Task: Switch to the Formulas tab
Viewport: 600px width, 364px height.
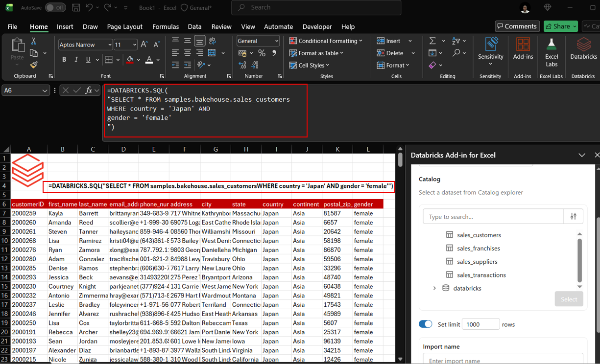Action: (166, 27)
